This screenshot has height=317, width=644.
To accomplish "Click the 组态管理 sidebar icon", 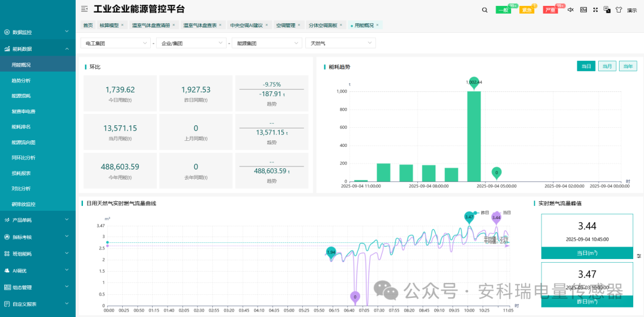I will pyautogui.click(x=7, y=287).
